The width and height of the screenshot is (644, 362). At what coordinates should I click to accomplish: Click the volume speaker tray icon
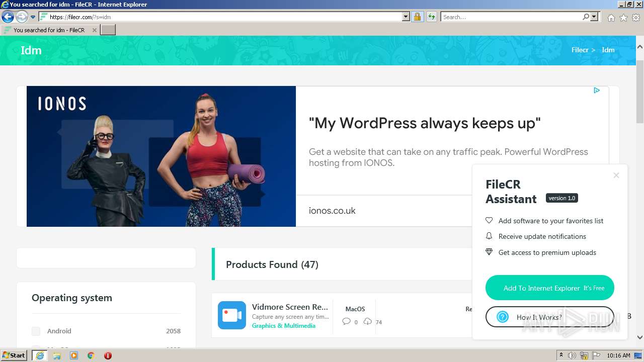(572, 355)
